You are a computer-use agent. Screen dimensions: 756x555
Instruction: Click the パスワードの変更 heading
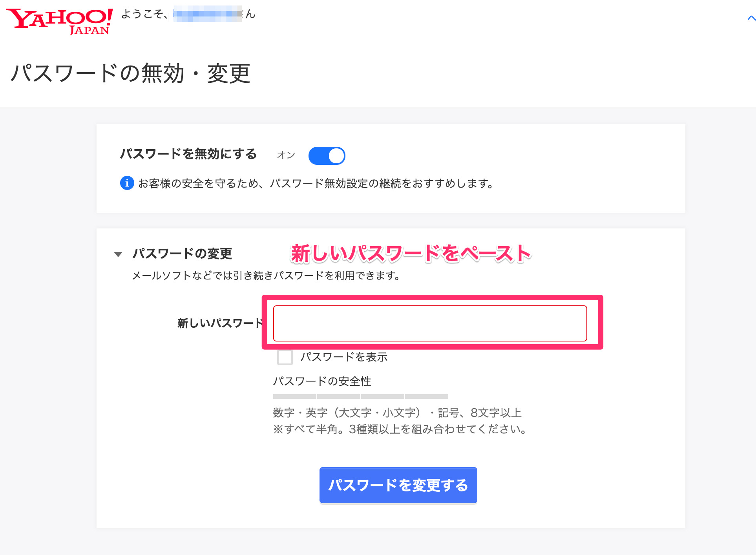pyautogui.click(x=183, y=254)
